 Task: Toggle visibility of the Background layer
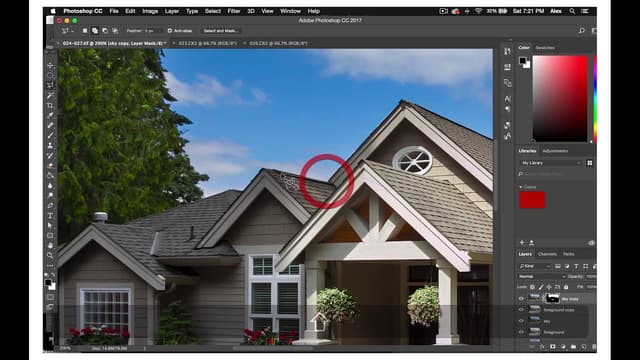521,332
